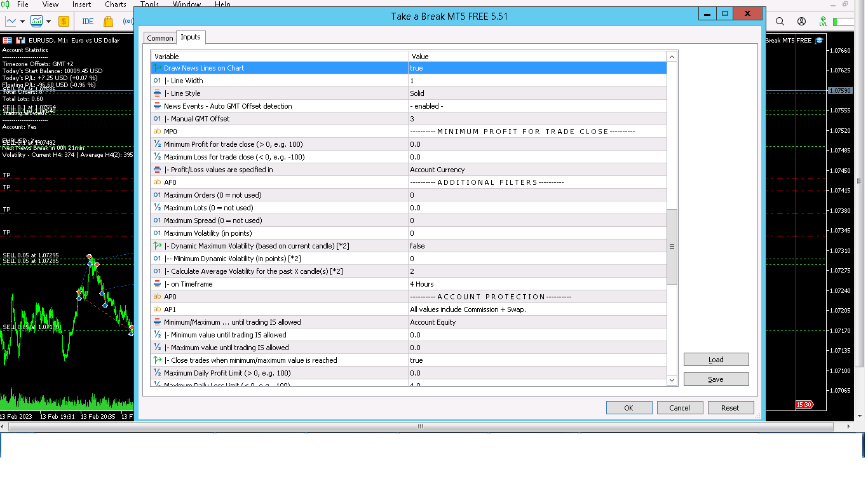The height and width of the screenshot is (488, 868).
Task: Open the Account Equity value dropdown
Action: (538, 322)
